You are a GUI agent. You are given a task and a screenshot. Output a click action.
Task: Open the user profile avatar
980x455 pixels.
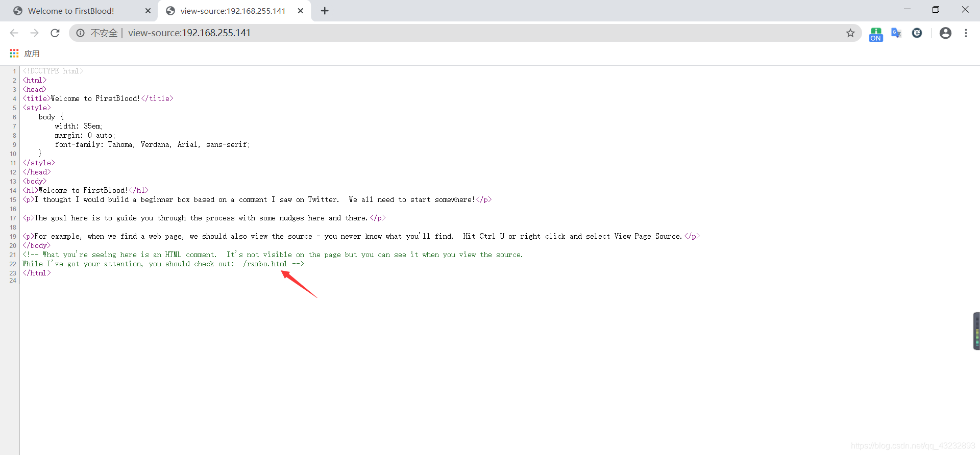click(945, 33)
